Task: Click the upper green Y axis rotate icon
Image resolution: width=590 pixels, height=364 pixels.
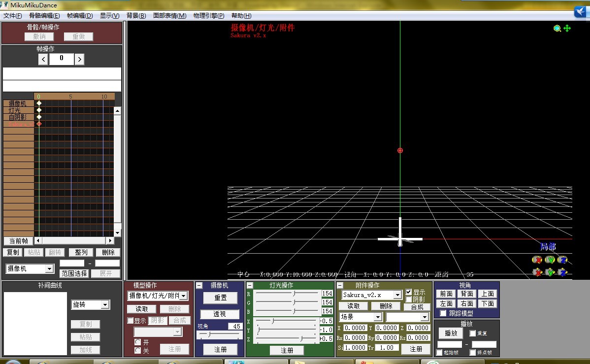Action: [x=550, y=260]
